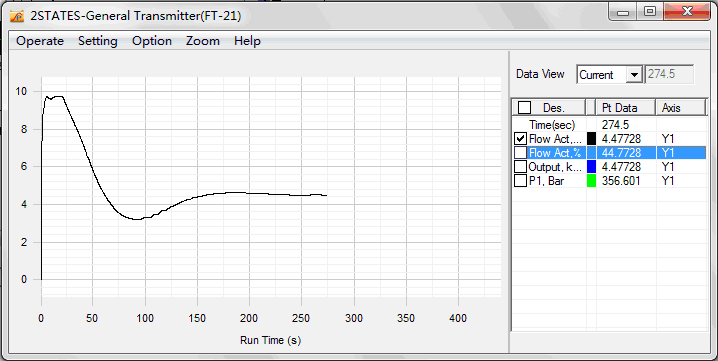Enable the Flow Act,% checkbox
The height and width of the screenshot is (361, 718).
pos(520,153)
